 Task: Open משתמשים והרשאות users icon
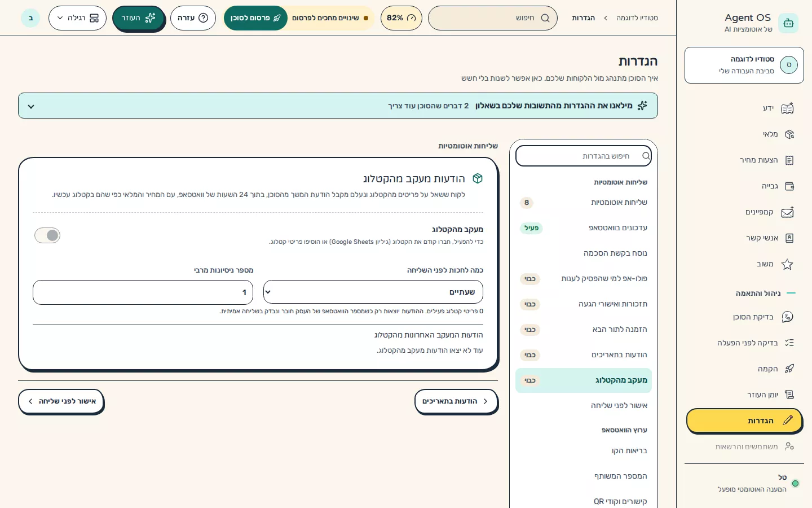pos(789,446)
